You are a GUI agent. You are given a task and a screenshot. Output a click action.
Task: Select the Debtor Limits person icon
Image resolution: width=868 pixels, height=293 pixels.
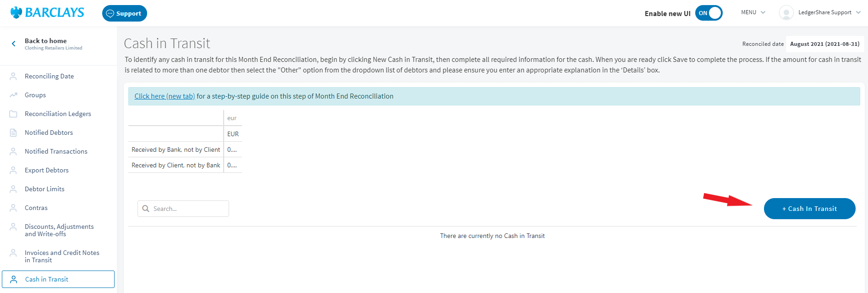(x=13, y=188)
